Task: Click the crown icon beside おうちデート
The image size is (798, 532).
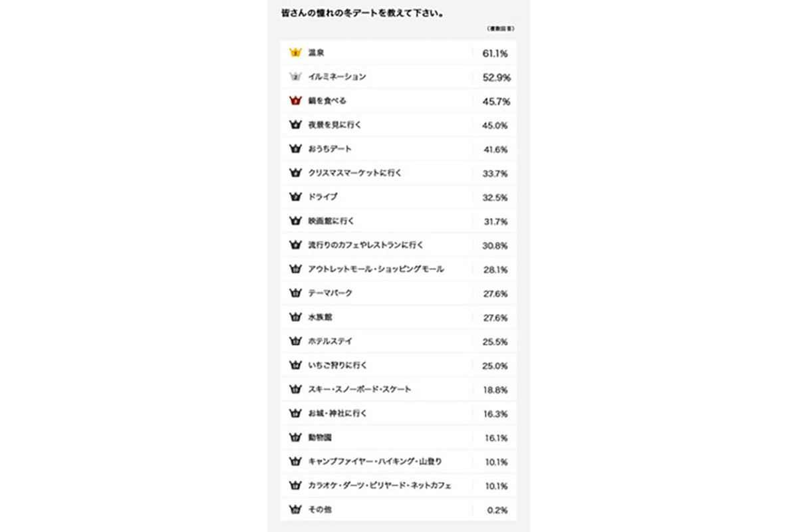Action: pos(296,149)
